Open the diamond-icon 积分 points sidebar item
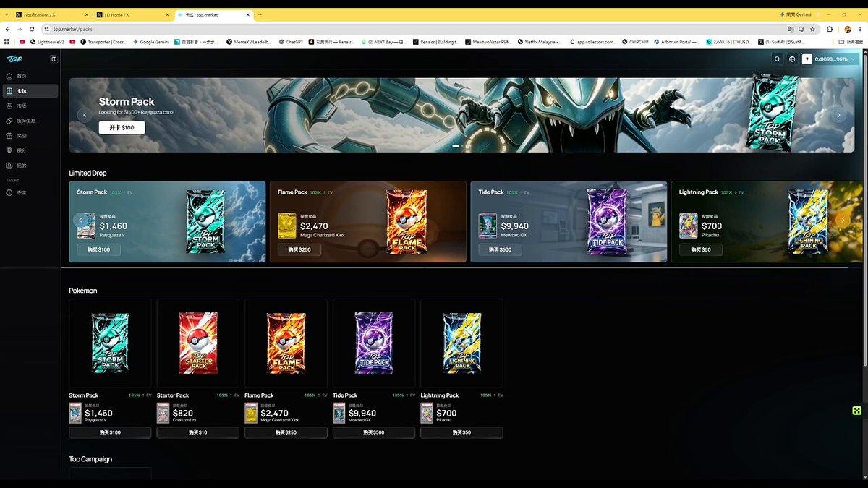 (30, 151)
